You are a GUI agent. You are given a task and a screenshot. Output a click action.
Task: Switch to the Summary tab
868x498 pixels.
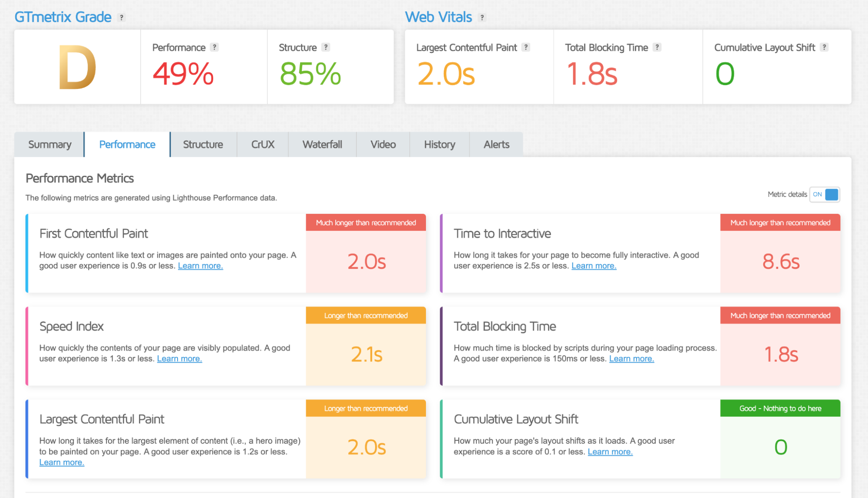coord(50,144)
